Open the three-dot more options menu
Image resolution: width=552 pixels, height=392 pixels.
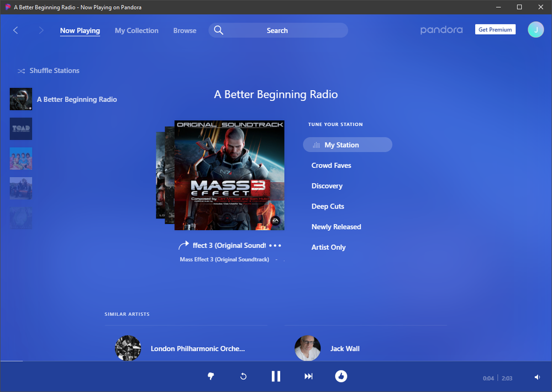pyautogui.click(x=275, y=246)
